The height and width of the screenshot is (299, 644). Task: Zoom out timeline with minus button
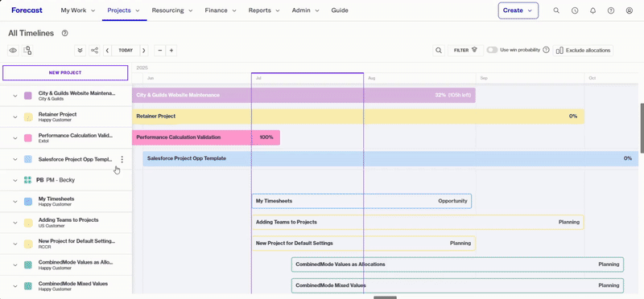tap(159, 51)
